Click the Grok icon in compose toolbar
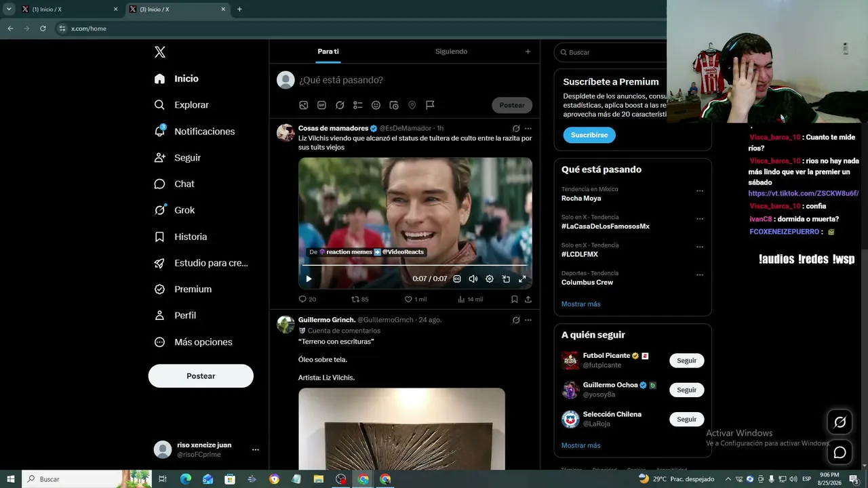The height and width of the screenshot is (488, 868). 340,105
